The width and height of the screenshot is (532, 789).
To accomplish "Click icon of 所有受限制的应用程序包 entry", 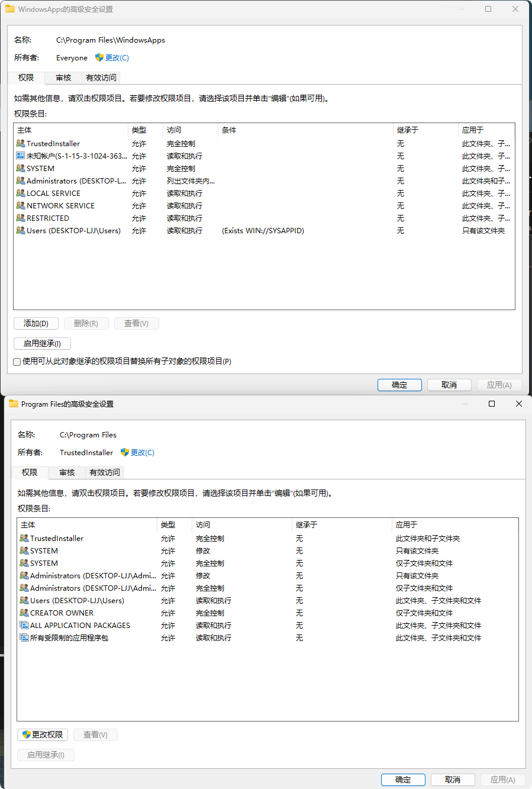I will click(24, 637).
